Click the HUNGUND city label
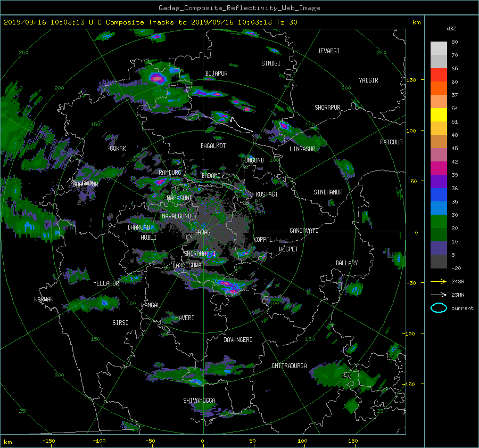The image size is (479, 448). [252, 160]
